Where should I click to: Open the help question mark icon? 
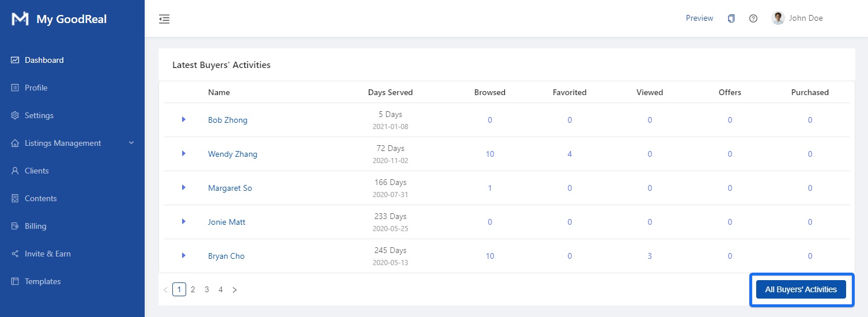[753, 18]
